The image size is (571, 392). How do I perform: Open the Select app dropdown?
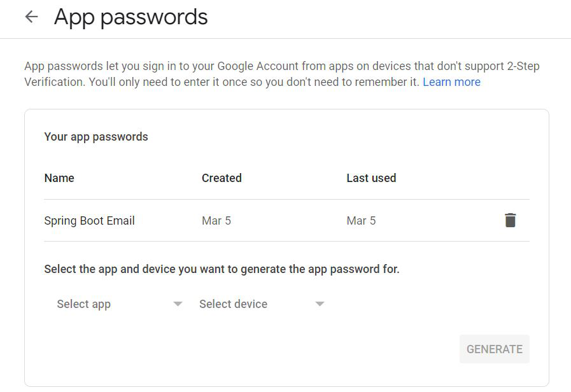(x=119, y=304)
